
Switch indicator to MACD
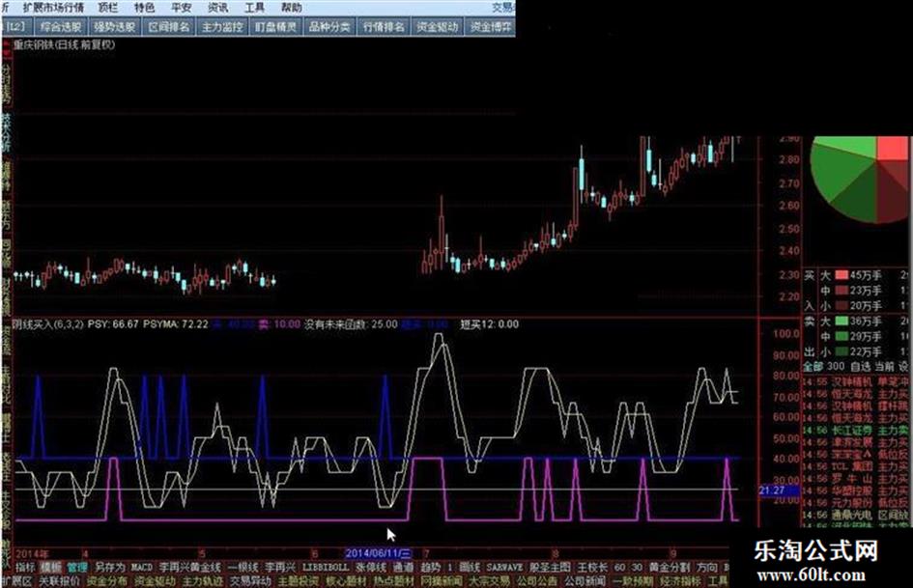tap(141, 567)
